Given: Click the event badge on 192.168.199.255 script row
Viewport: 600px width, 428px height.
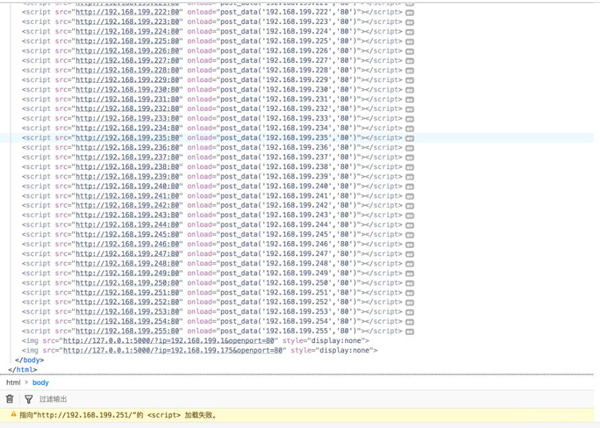Looking at the screenshot, I should tap(409, 332).
